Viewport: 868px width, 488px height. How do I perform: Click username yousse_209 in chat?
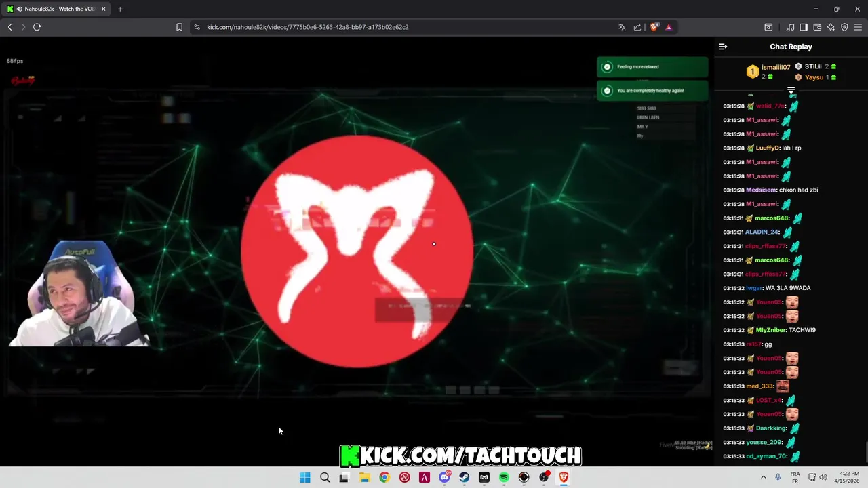(764, 442)
